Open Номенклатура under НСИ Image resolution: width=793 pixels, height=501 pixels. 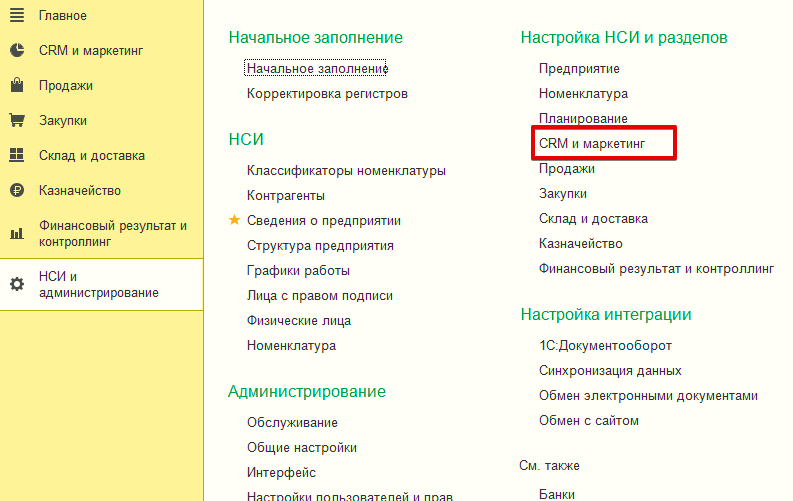(x=291, y=345)
